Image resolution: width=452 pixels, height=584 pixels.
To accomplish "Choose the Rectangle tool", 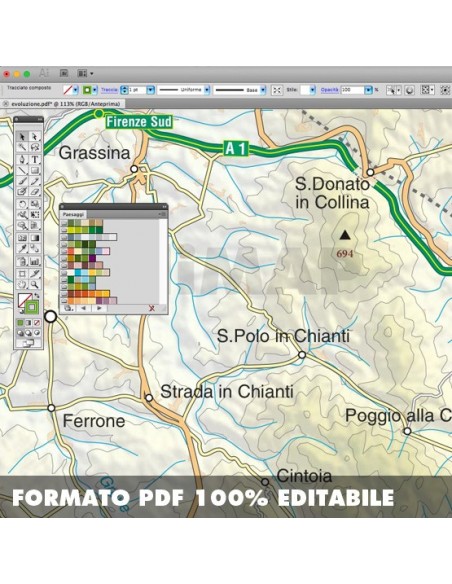I will 35,171.
